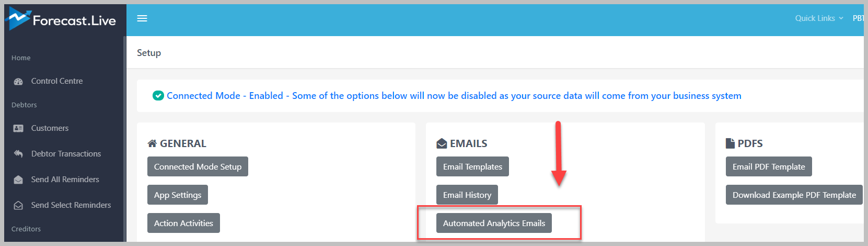The image size is (868, 246).
Task: Download Example PDF Template
Action: tap(794, 195)
